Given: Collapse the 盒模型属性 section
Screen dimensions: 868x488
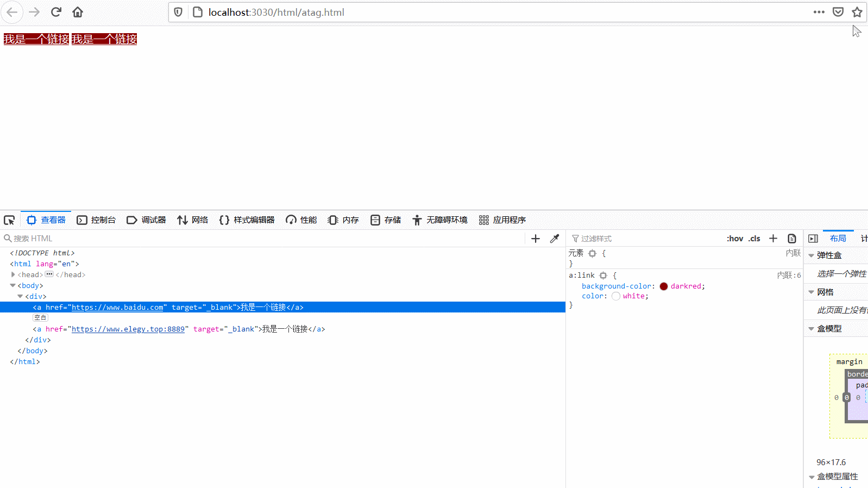Looking at the screenshot, I should point(812,477).
